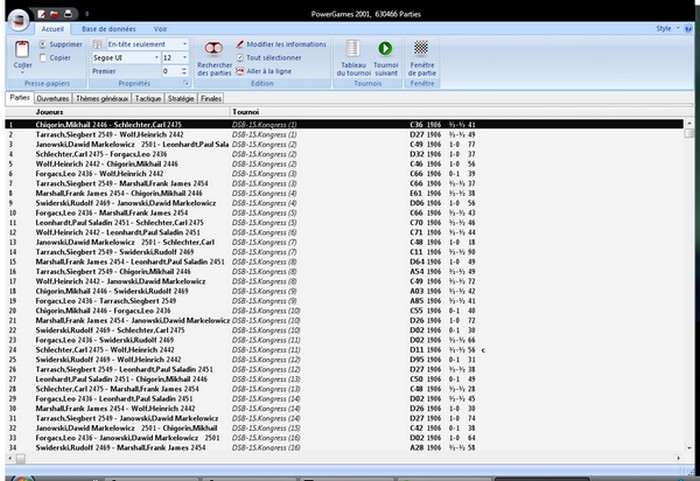Go to Tournoi suivant with the green arrow
700x481 pixels.
(385, 48)
